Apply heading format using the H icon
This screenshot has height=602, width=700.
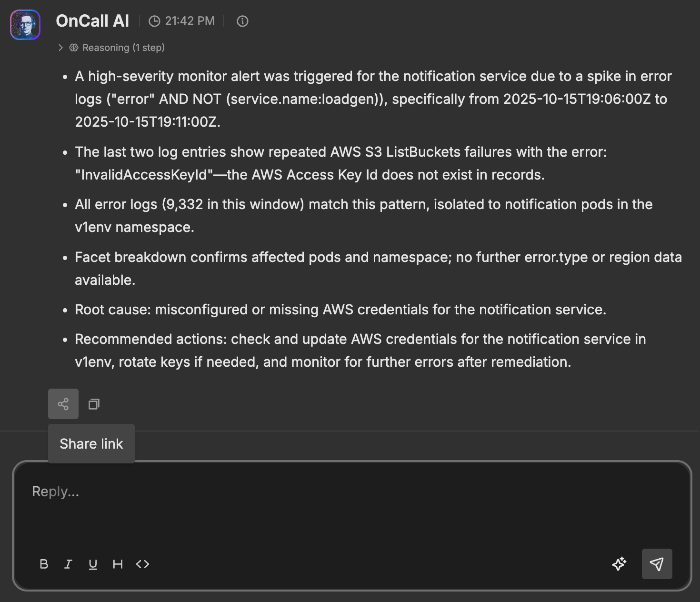tap(118, 564)
